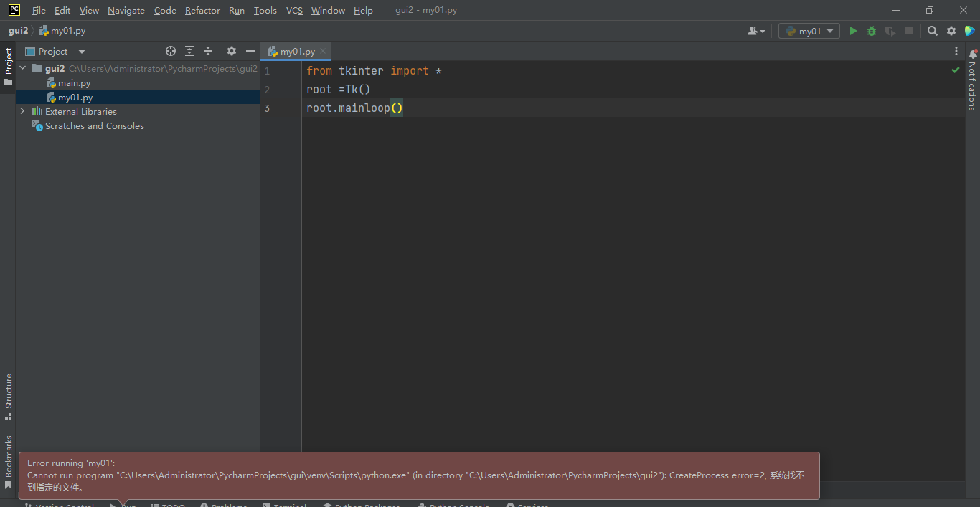
Task: Toggle the Bookmarks tool window button
Action: pyautogui.click(x=8, y=462)
